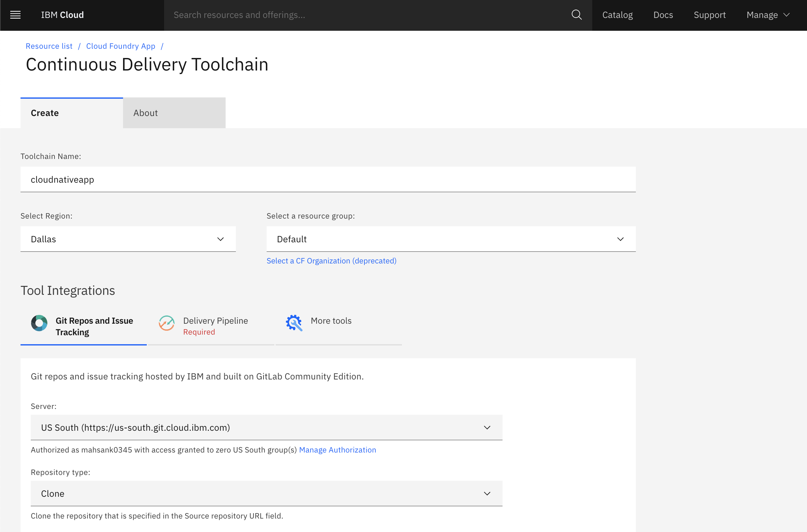This screenshot has height=532, width=807.
Task: Go to the Resource list breadcrumb
Action: coord(49,46)
